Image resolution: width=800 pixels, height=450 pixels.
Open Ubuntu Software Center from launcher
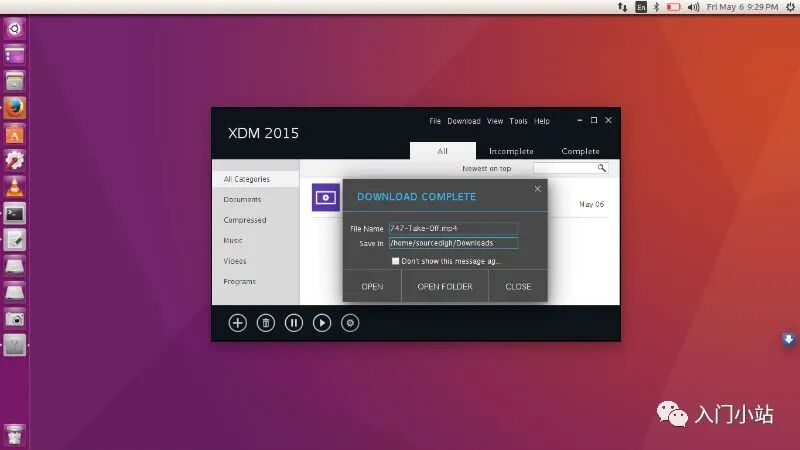coord(14,135)
